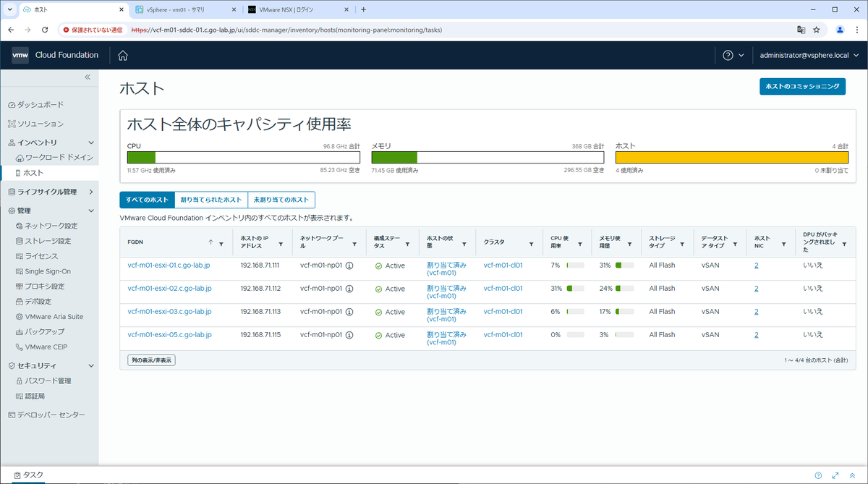The image size is (868, 484).
Task: Filter the host NIC column
Action: point(784,244)
